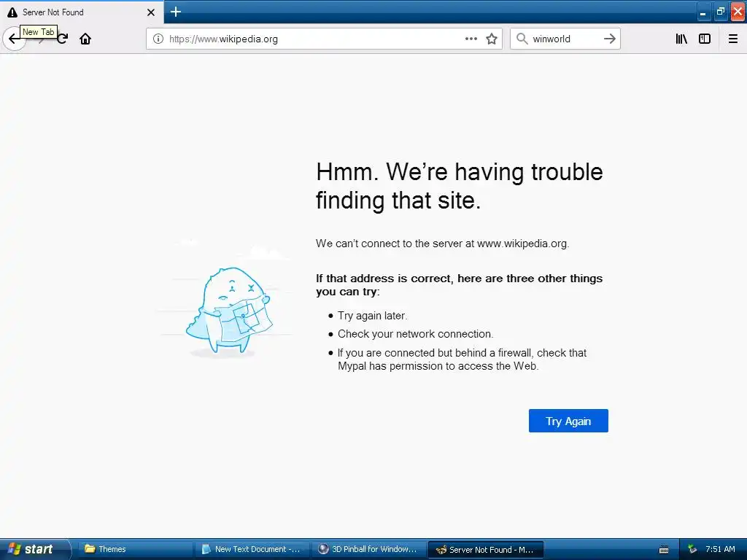Bookmark this page with star icon
Viewport: 747px width, 560px height.
point(492,39)
